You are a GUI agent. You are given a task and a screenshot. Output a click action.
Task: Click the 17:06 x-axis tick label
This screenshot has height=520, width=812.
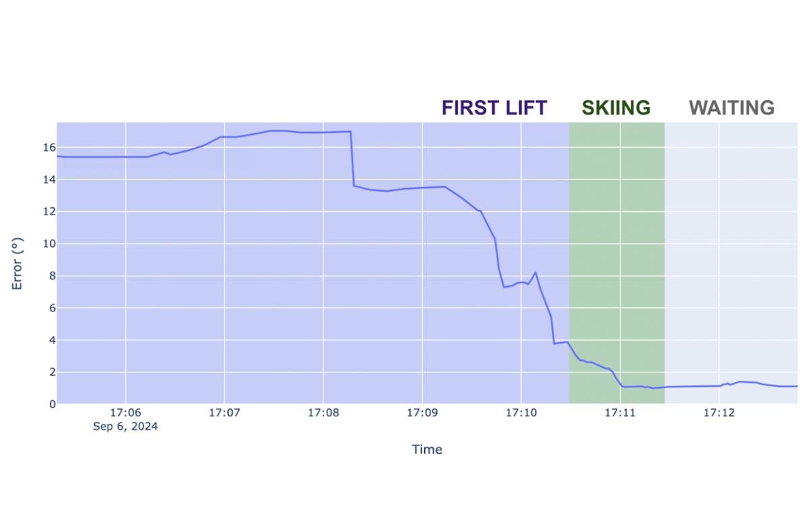click(125, 413)
